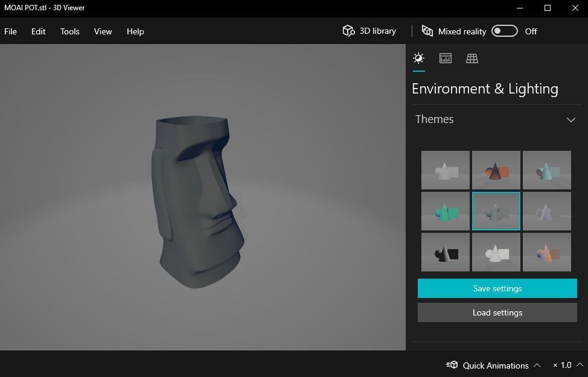Click the Quick Animations cube icon
Screen dimensions: 588x377
[x=452, y=364]
